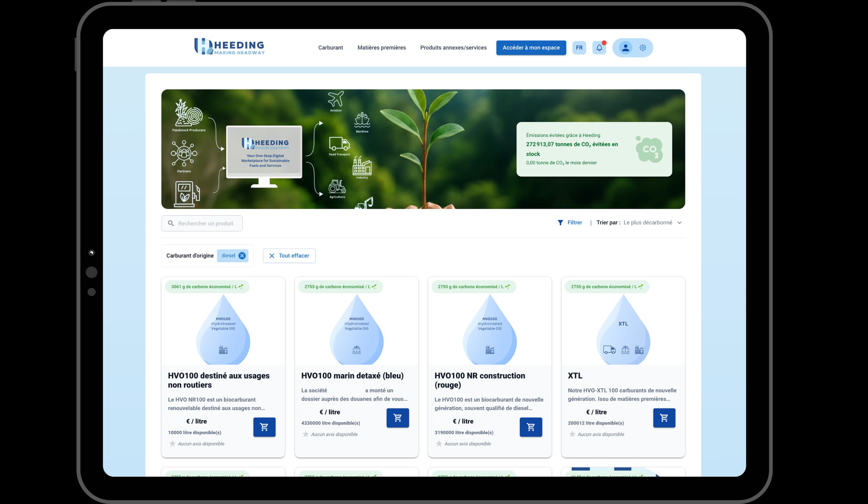Viewport: 868px width, 504px height.
Task: Click the Feedstock Producers icon
Action: click(189, 113)
